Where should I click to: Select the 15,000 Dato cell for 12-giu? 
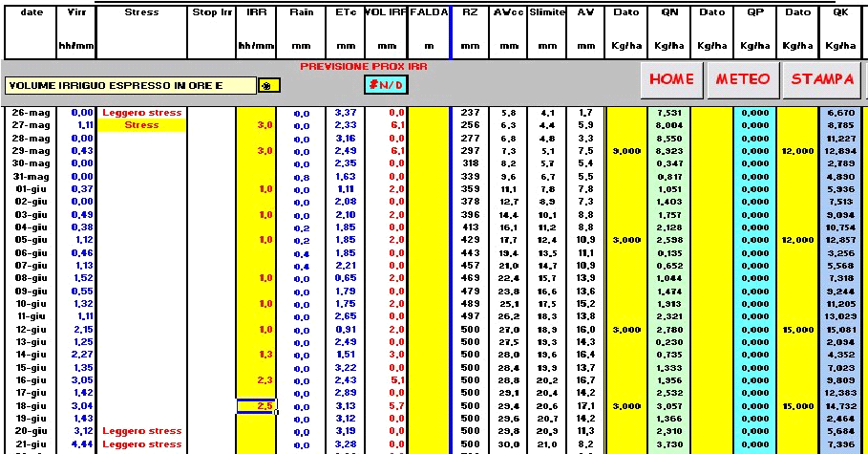click(x=797, y=330)
